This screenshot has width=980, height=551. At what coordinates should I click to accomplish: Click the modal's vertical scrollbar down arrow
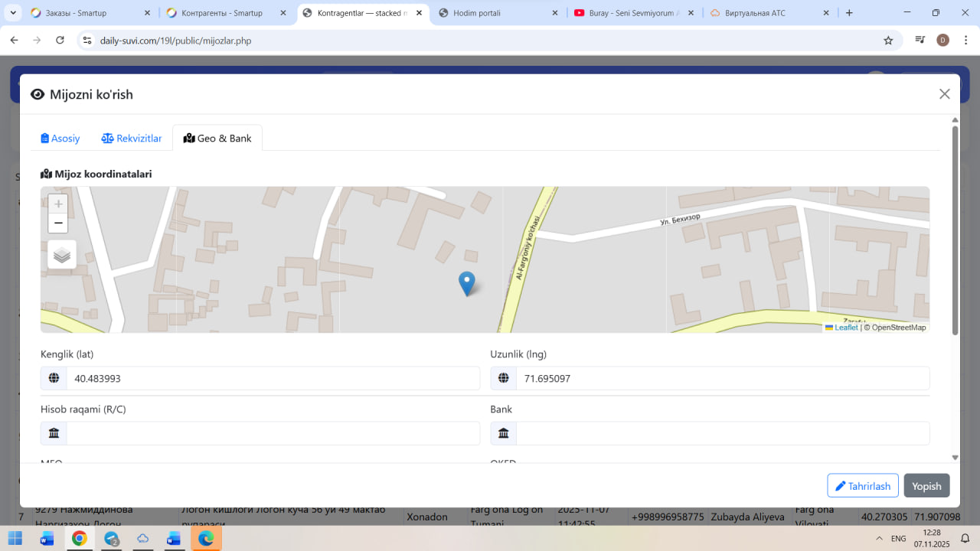955,458
